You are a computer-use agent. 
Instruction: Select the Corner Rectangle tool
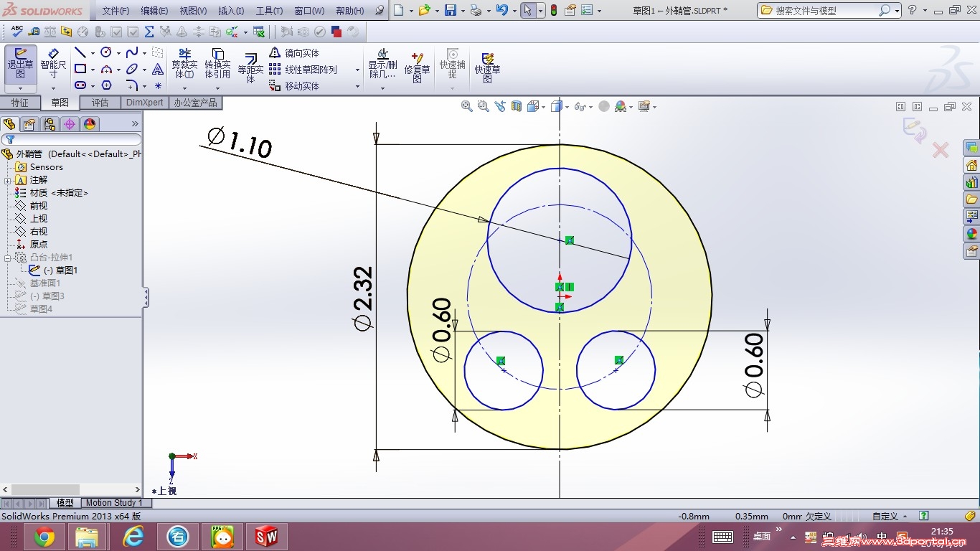[80, 69]
